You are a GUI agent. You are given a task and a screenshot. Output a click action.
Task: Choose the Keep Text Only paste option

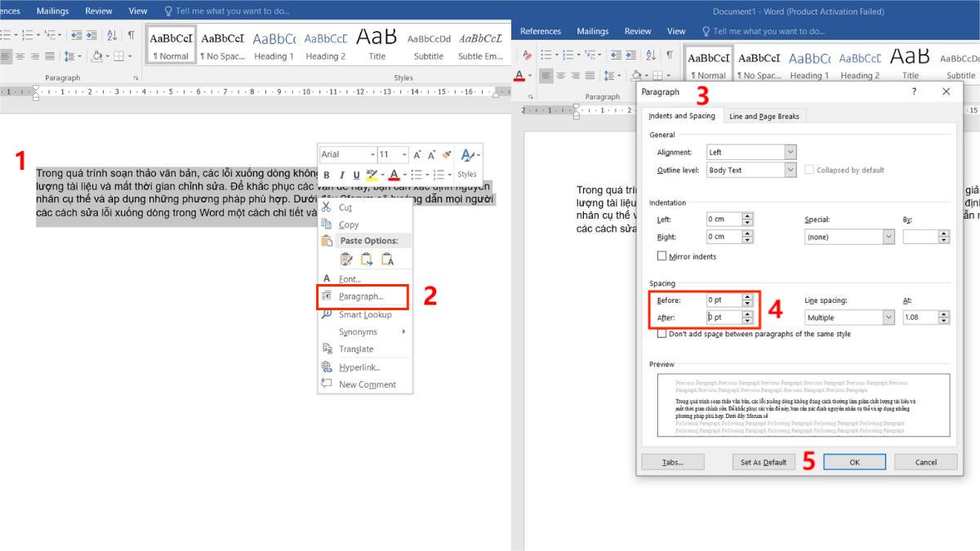point(388,260)
